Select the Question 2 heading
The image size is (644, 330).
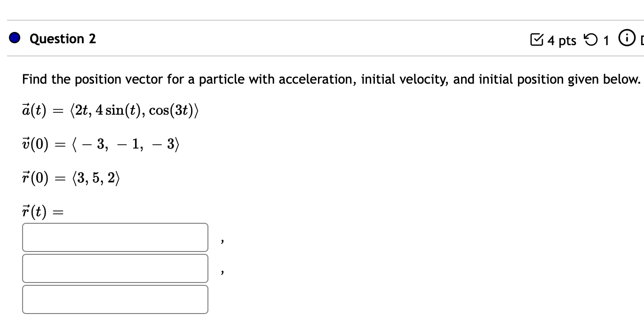[x=62, y=39]
